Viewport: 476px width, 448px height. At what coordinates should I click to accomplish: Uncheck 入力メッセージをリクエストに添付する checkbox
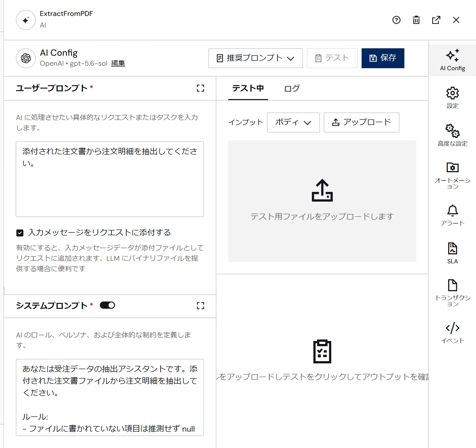(20, 233)
